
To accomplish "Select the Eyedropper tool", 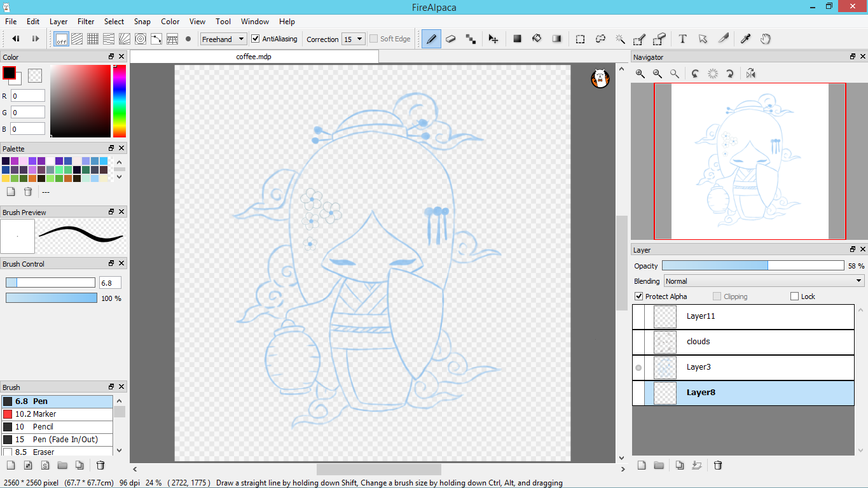I will coord(745,39).
